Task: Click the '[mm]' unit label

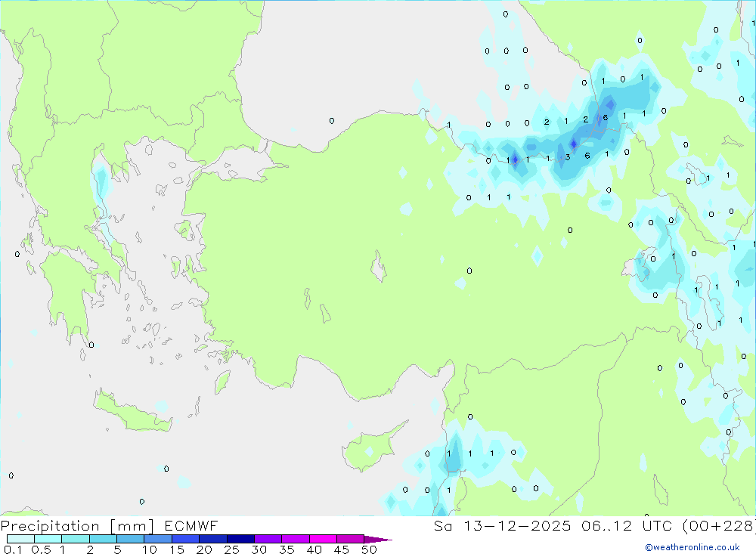Action: coord(132,526)
